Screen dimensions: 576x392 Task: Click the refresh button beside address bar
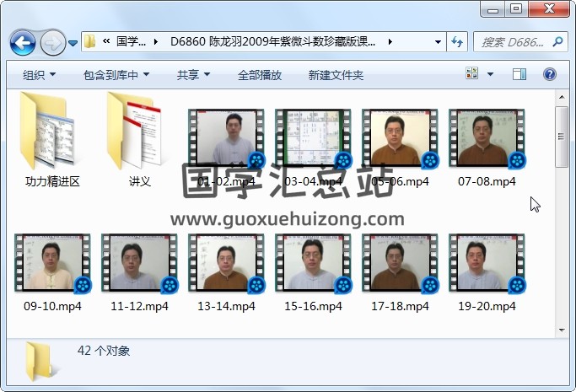pyautogui.click(x=458, y=41)
